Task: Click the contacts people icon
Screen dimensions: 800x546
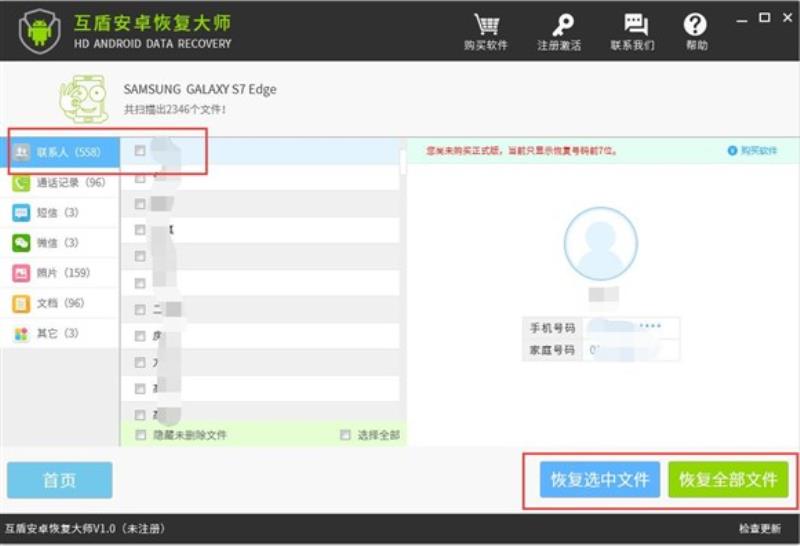Action: 21,152
